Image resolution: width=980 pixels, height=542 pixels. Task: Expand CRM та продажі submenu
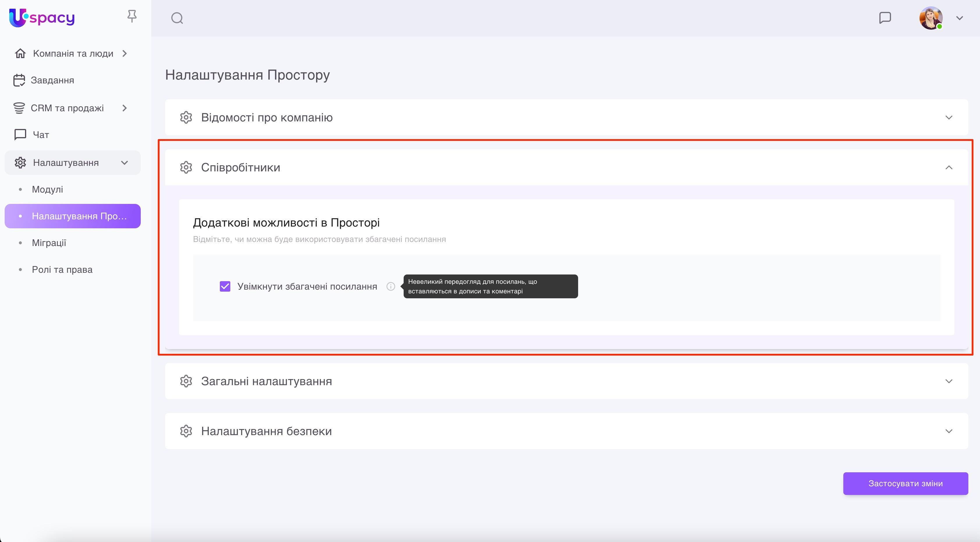click(x=124, y=108)
